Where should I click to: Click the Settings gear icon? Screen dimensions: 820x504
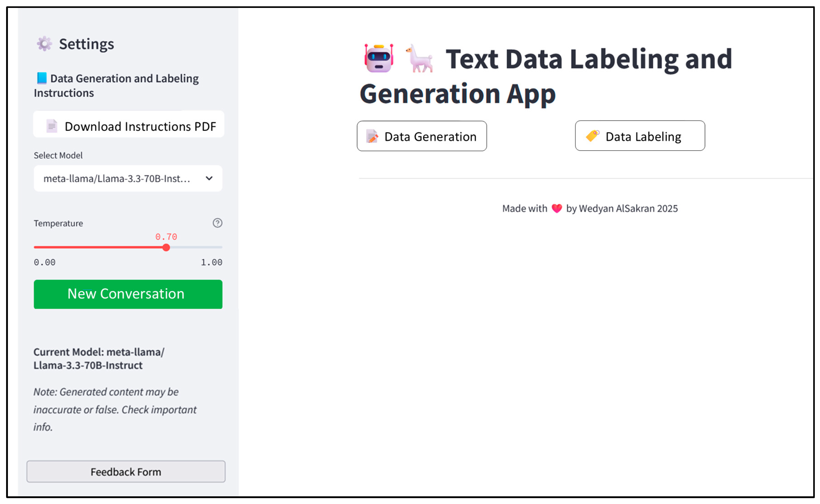click(44, 44)
